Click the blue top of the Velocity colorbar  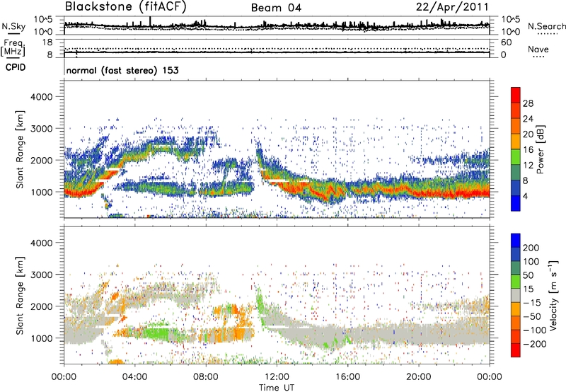(x=516, y=241)
